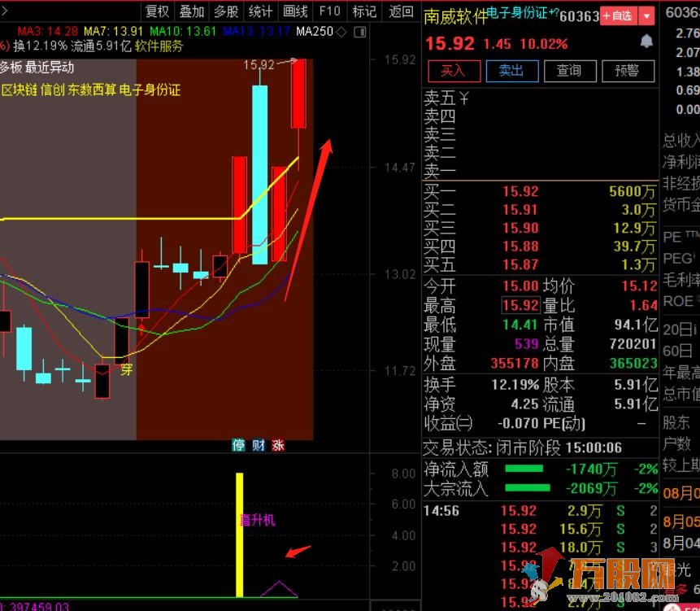Click the 换手 value 12.19%

(515, 385)
